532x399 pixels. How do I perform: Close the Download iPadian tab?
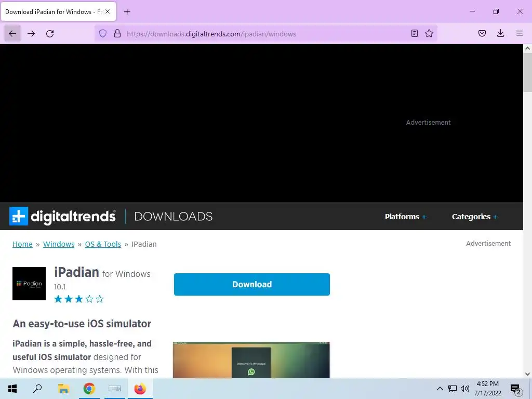(x=107, y=11)
